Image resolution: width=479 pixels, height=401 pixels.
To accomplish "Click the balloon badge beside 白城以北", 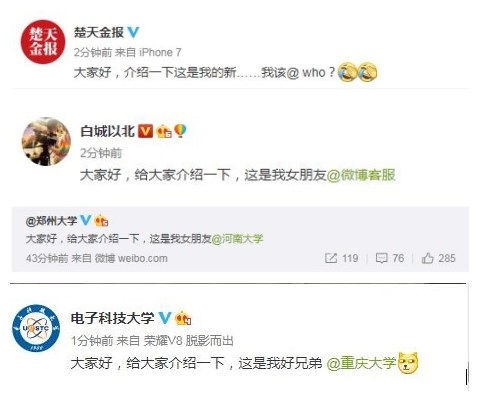I will pos(180,131).
